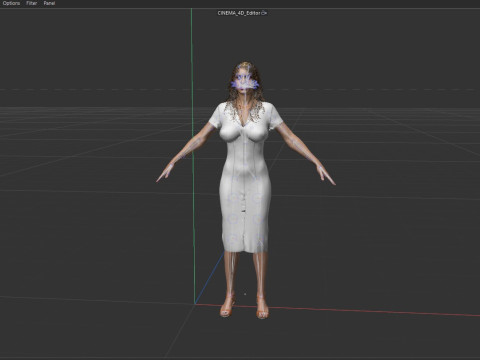Select the woman character model in viewport

click(x=246, y=190)
